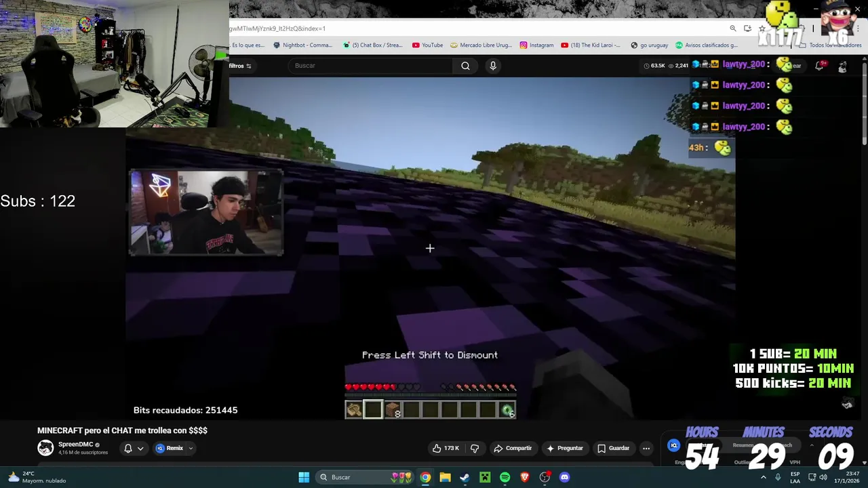The image size is (868, 488).
Task: Open Minecraft creeper icon on taskbar
Action: (485, 477)
